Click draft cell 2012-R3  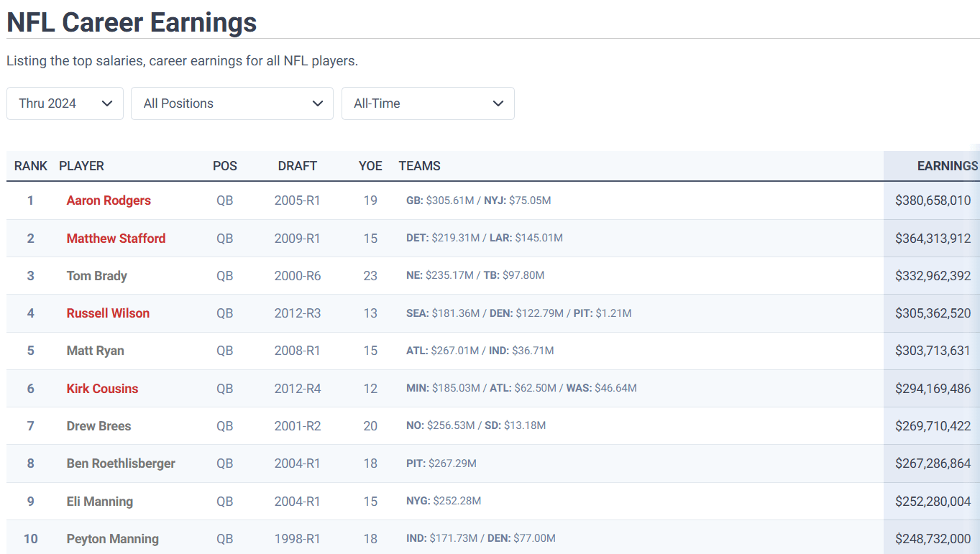(x=298, y=313)
